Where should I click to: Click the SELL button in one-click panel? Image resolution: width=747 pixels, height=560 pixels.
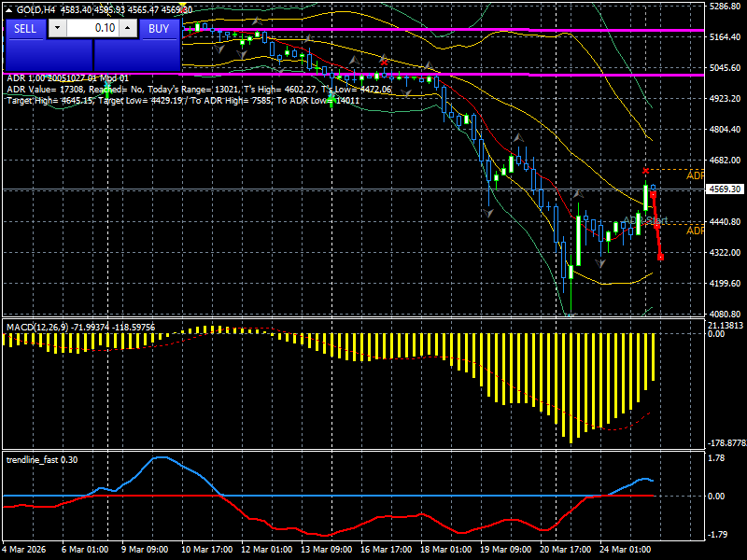click(25, 29)
